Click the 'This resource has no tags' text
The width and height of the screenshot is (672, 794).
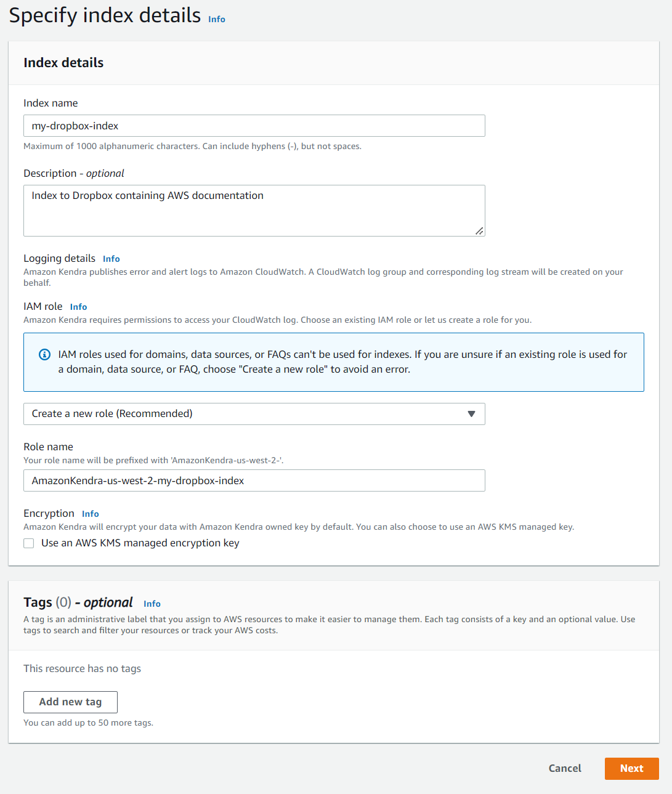(82, 669)
